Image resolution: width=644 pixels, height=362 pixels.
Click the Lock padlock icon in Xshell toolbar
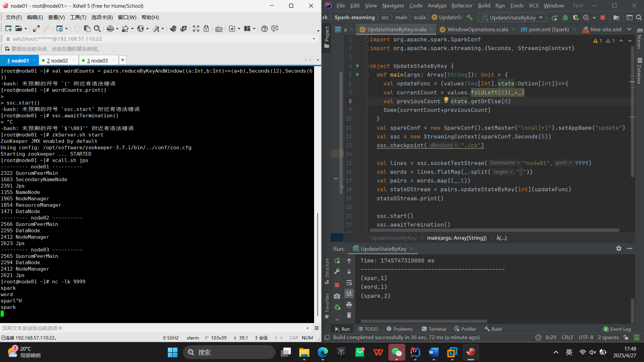coord(206,29)
